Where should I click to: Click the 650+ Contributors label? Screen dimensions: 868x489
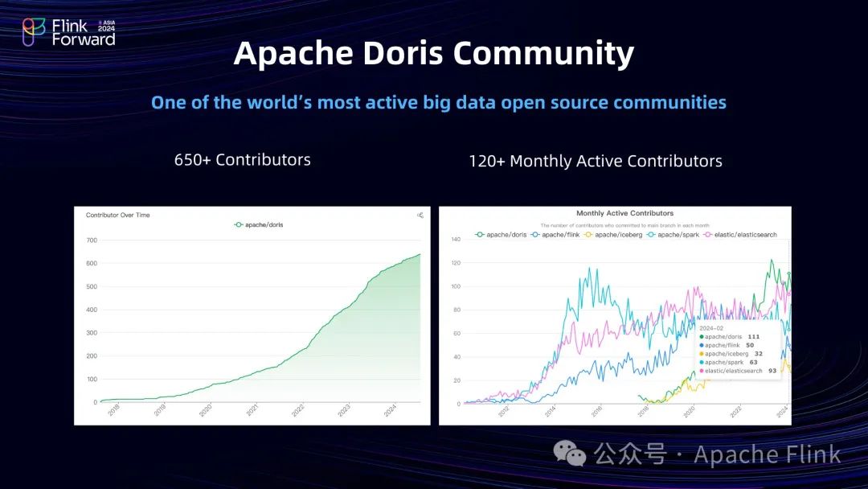click(242, 160)
